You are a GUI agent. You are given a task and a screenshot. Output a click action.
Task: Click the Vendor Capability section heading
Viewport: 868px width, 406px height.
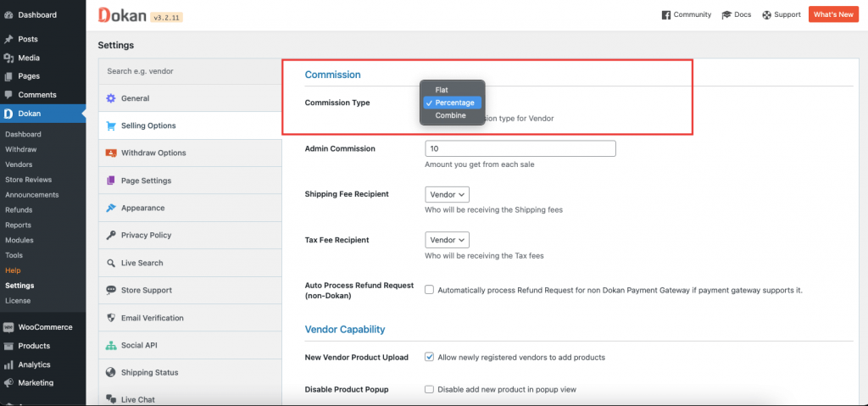(345, 330)
